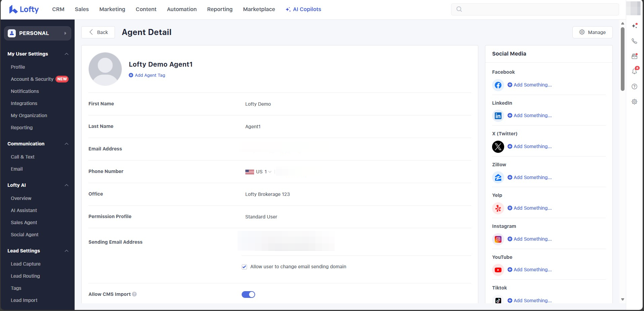
Task: Click the agent avatar placeholder
Action: [x=105, y=69]
